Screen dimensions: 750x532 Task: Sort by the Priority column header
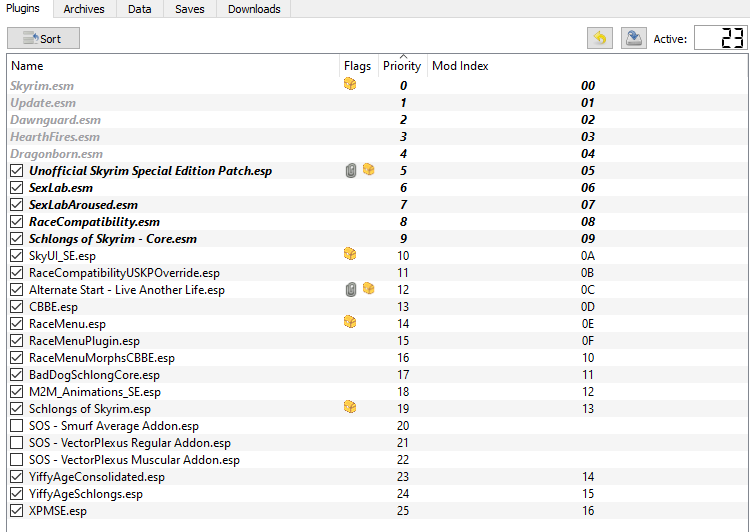(402, 66)
